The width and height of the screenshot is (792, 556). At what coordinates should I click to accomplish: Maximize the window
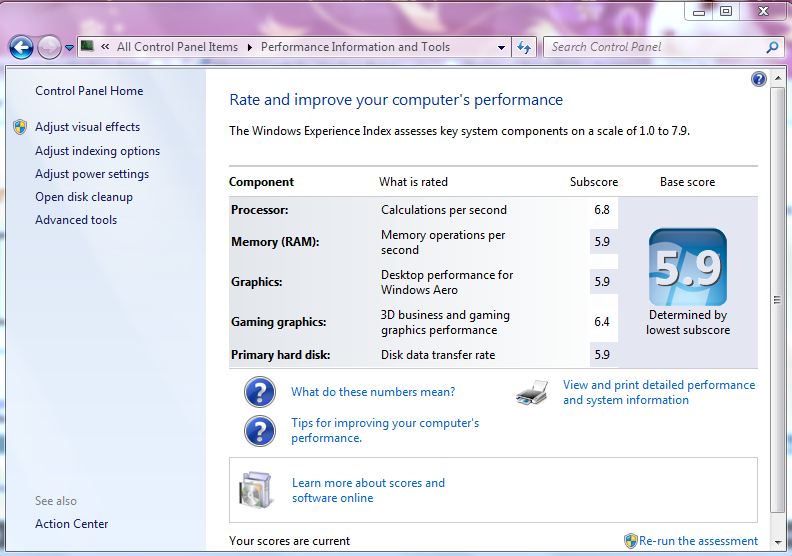pos(726,11)
